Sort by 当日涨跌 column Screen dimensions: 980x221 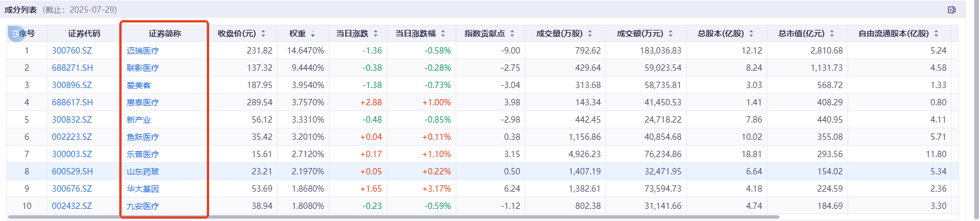pyautogui.click(x=376, y=33)
